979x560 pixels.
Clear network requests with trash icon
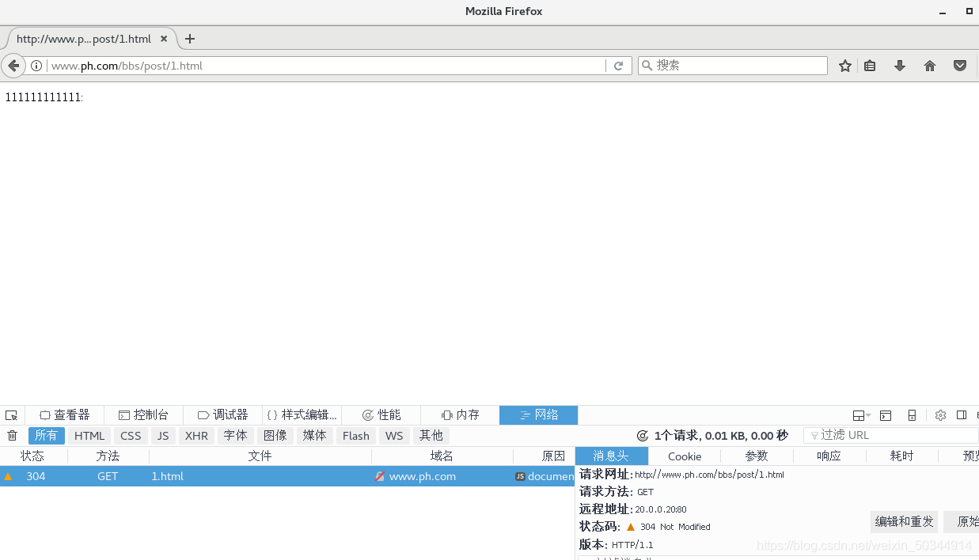(x=12, y=436)
